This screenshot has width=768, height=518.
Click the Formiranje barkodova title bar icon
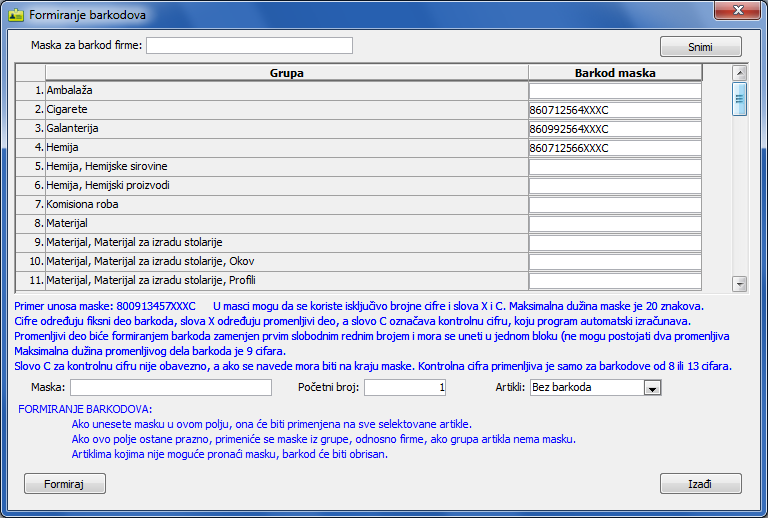15,15
